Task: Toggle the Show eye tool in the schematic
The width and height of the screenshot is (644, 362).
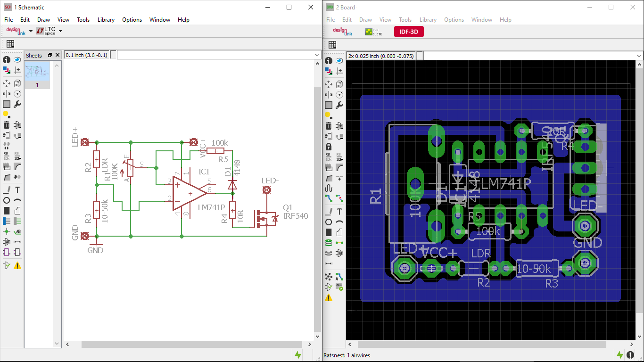Action: pos(17,60)
